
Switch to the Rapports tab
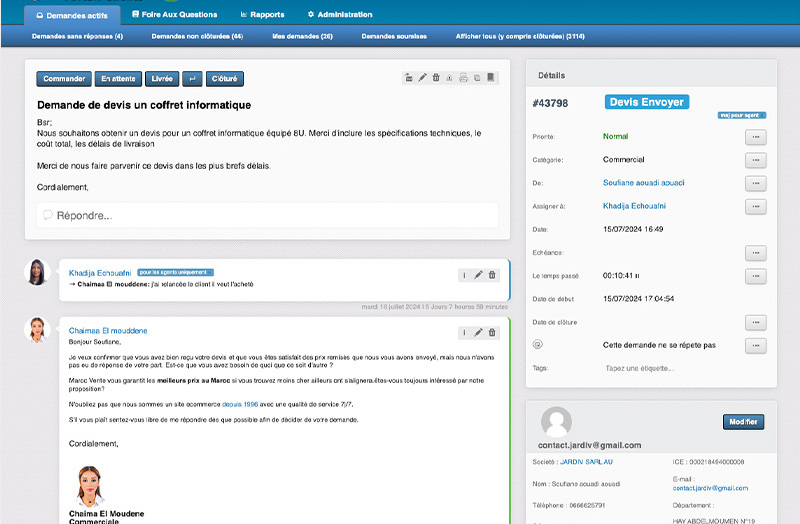(262, 15)
